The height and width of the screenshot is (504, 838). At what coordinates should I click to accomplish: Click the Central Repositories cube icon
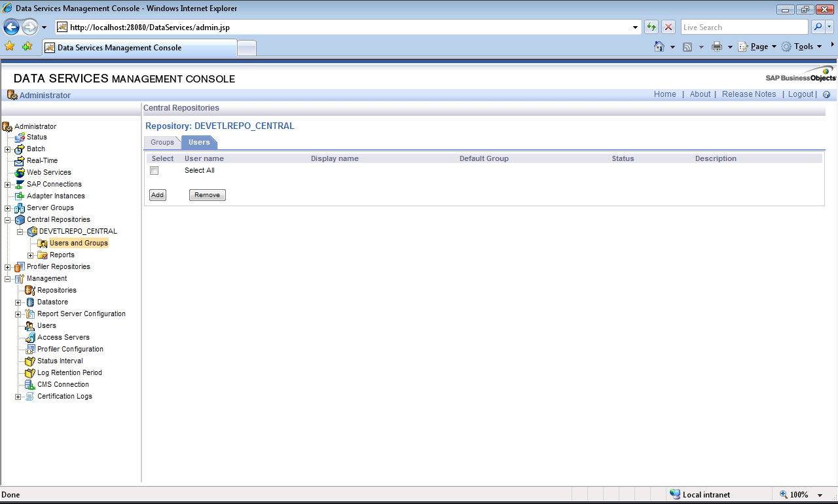[20, 220]
